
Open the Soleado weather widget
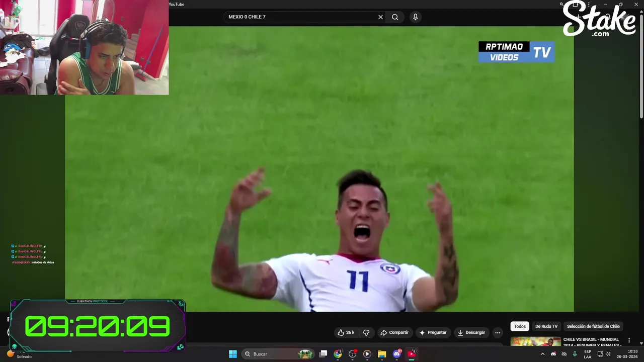coord(20,354)
